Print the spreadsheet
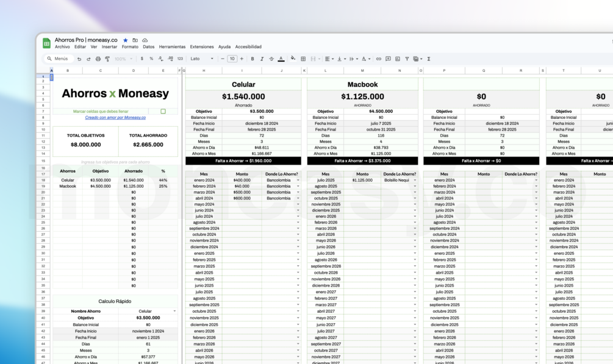 point(98,59)
